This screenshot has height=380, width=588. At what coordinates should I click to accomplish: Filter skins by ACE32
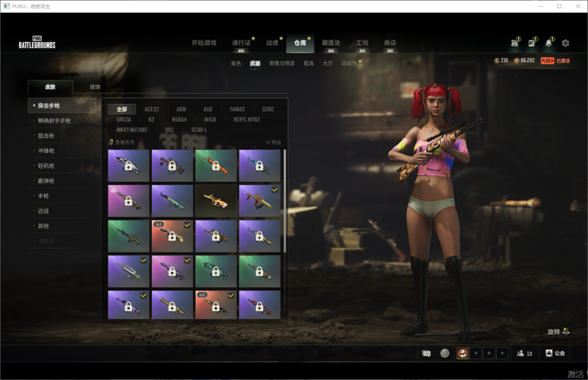point(151,109)
